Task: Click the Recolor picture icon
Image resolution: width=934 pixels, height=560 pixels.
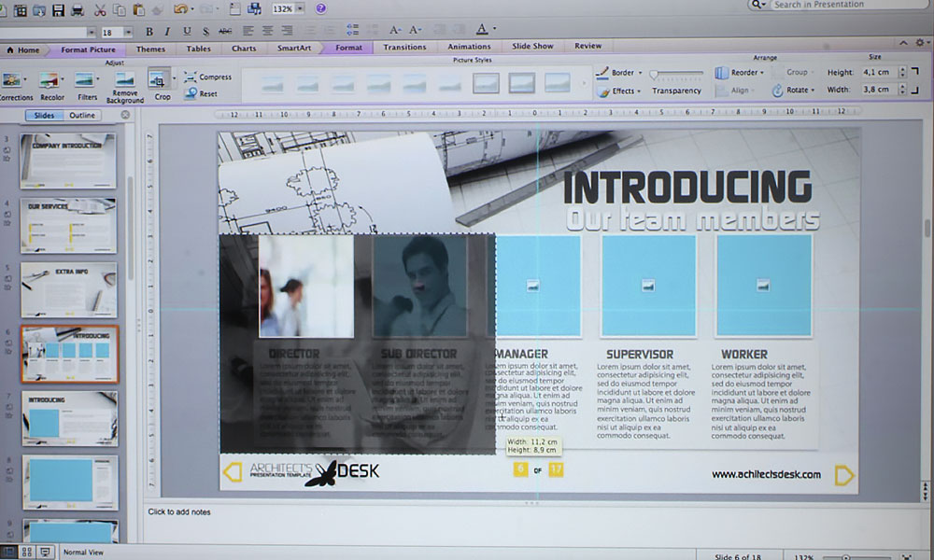Action: coord(50,80)
